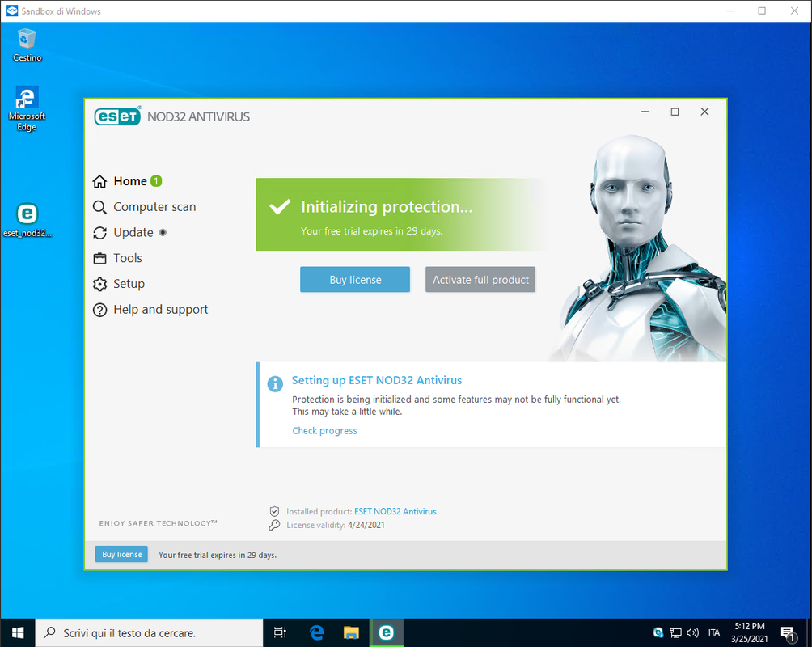Screen dimensions: 812x647
Task: Click the taskbar search box
Action: 149,632
